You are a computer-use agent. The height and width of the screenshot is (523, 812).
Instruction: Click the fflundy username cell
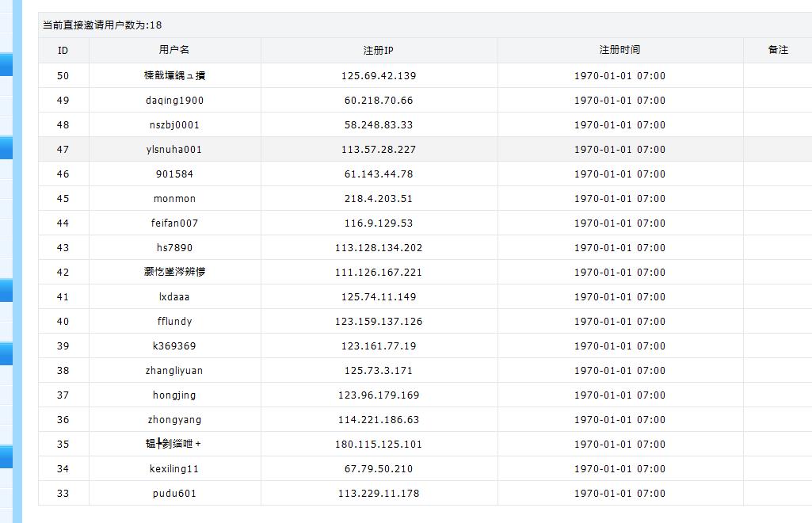tap(174, 322)
